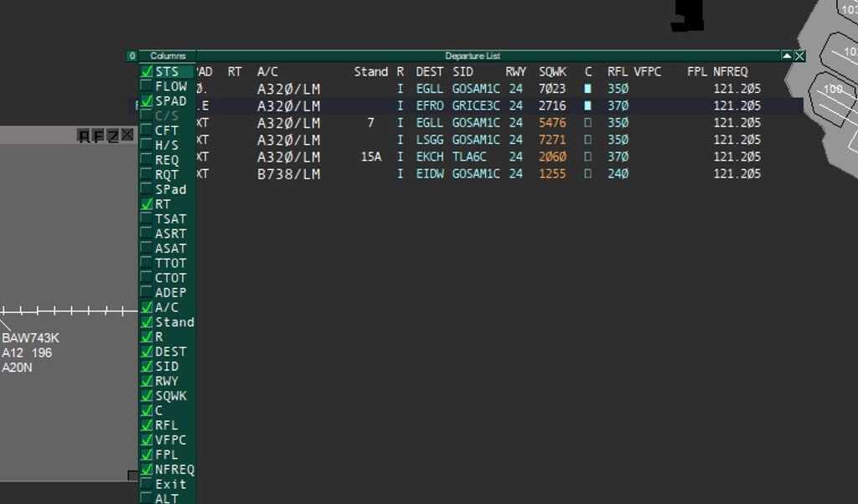This screenshot has width=858, height=504.
Task: Select the Z icon in the RFZX button group
Action: coord(112,136)
